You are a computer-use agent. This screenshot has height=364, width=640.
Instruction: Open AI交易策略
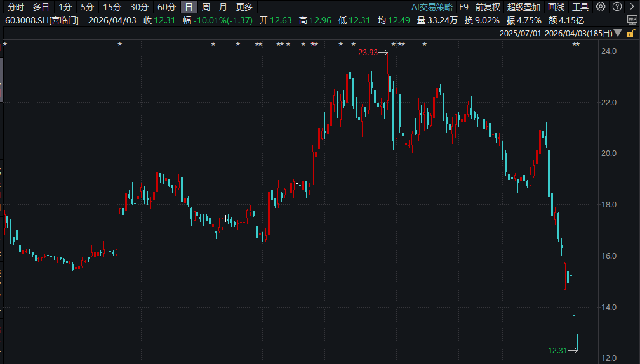pos(432,7)
